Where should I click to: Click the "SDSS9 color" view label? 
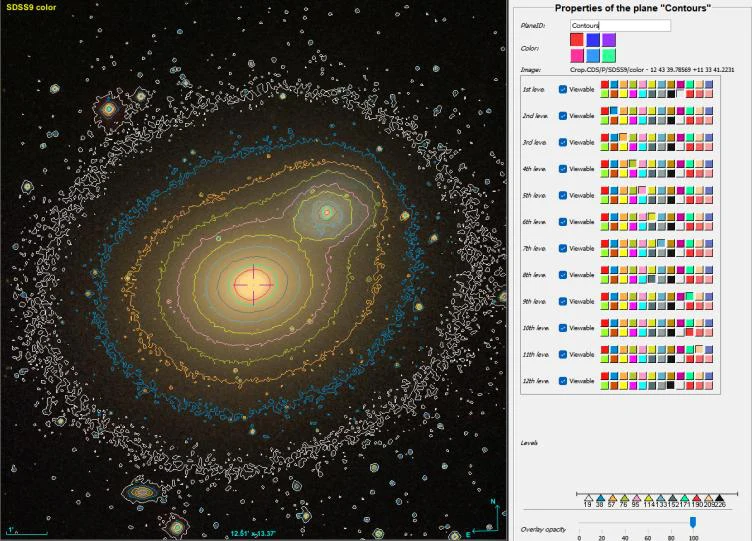[x=31, y=7]
